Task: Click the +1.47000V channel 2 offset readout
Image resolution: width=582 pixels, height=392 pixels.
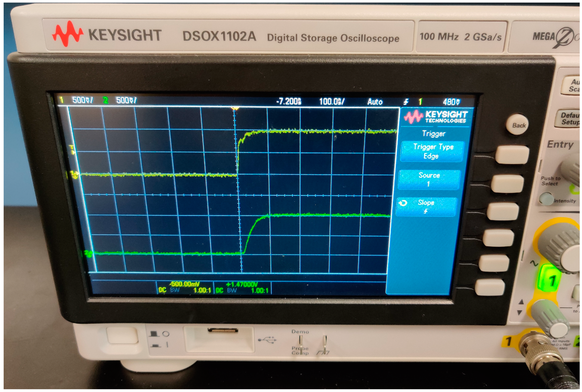Action: click(x=241, y=284)
